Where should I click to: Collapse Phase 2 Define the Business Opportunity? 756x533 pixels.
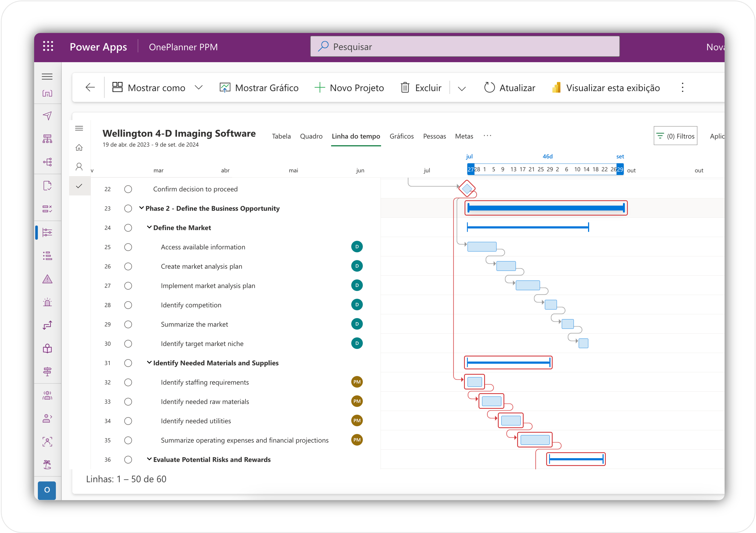click(141, 208)
